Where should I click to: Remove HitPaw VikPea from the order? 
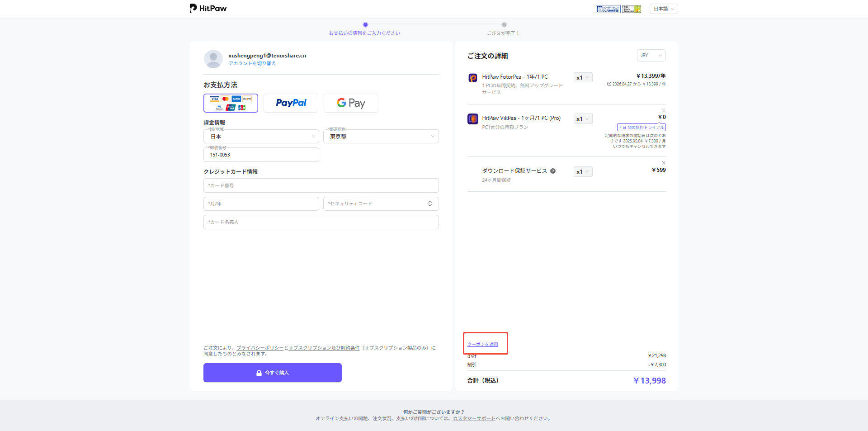(663, 110)
